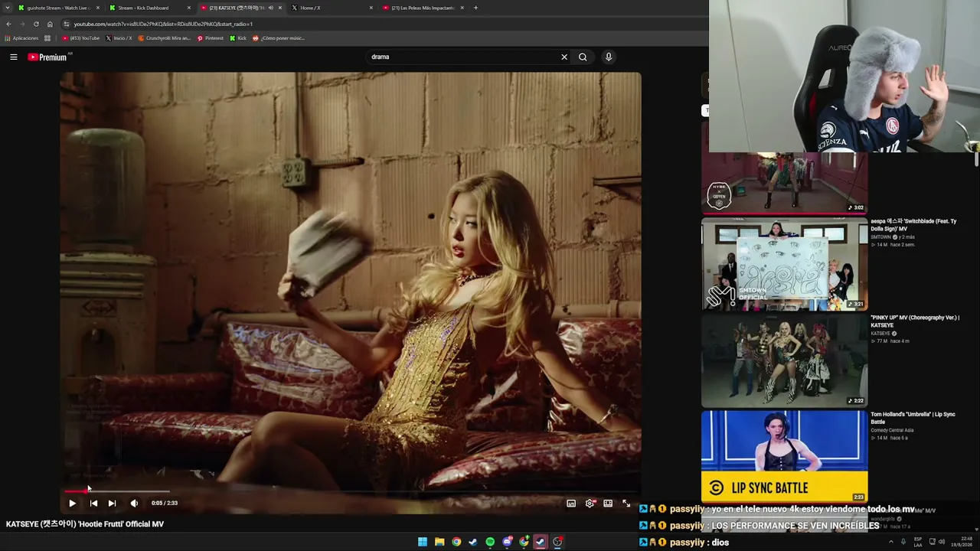This screenshot has height=551, width=980.
Task: Switch the player to theater mode
Action: [608, 504]
